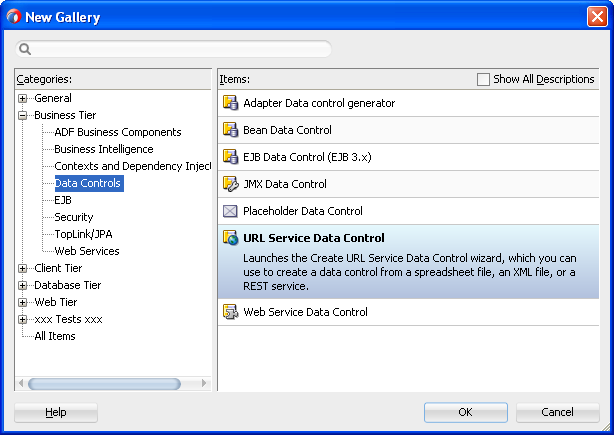Click the Adapter Data control generator icon
614x435 pixels.
point(230,103)
